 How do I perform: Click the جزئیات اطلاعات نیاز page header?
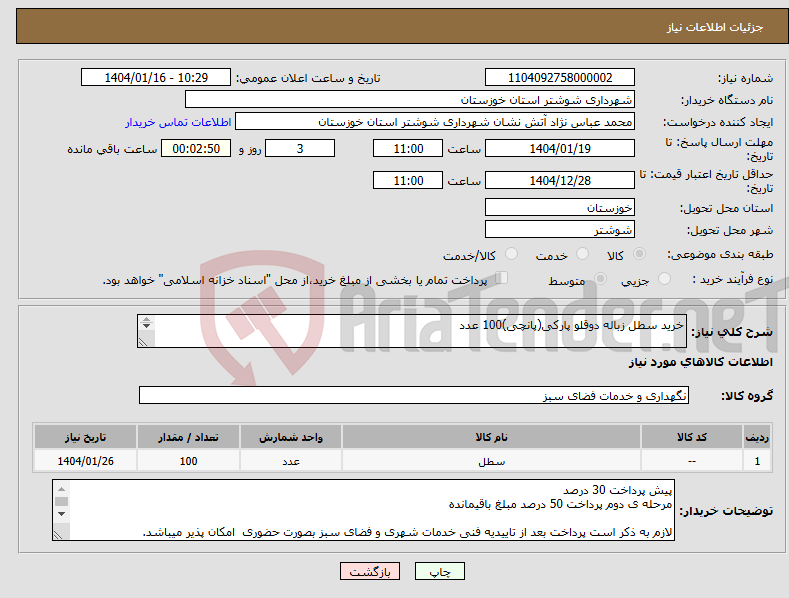pos(715,27)
